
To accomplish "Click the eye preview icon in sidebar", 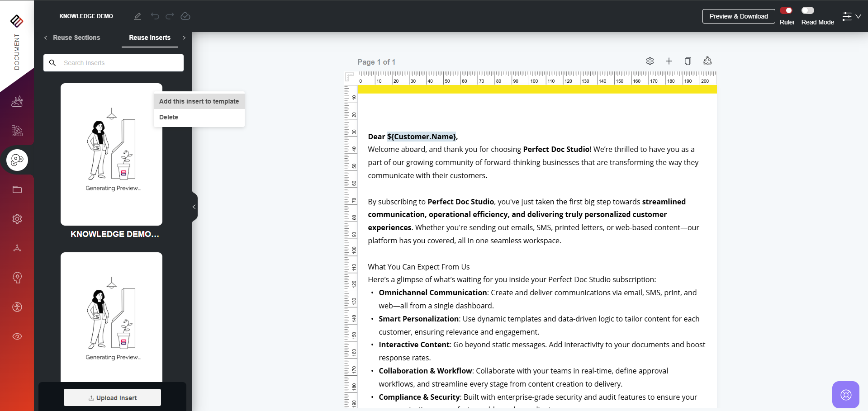I will click(x=17, y=336).
